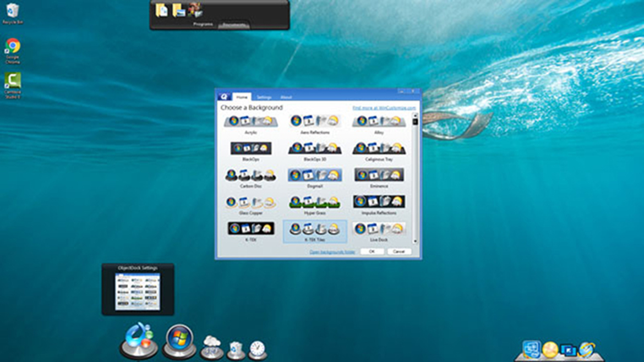Select the Acrylic dock background
The width and height of the screenshot is (644, 362).
250,125
